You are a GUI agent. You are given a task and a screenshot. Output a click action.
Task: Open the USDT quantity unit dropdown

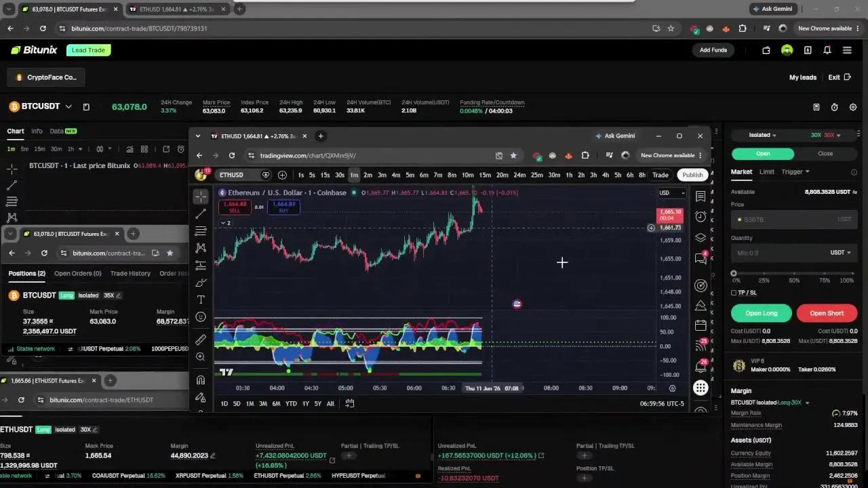coord(840,253)
